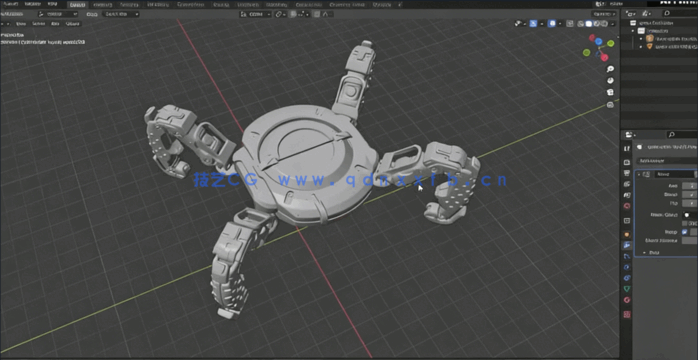Open the Particles properties tab
Image resolution: width=698 pixels, height=360 pixels.
[627, 256]
